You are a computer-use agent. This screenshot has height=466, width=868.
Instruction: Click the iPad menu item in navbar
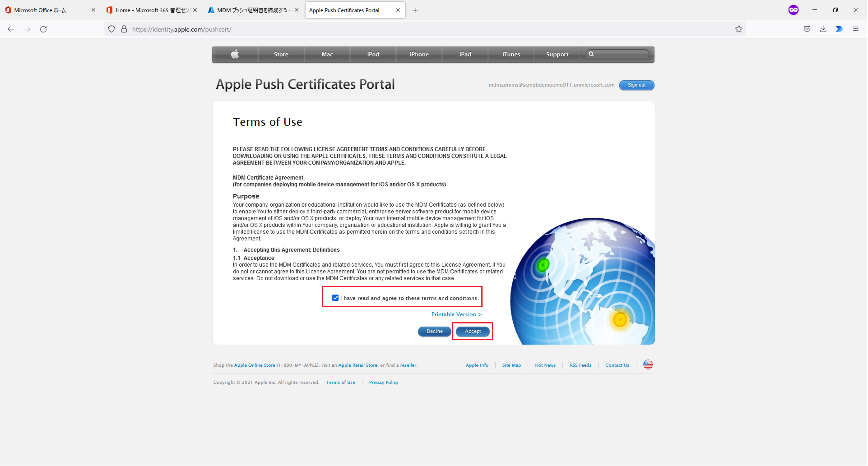pyautogui.click(x=464, y=53)
